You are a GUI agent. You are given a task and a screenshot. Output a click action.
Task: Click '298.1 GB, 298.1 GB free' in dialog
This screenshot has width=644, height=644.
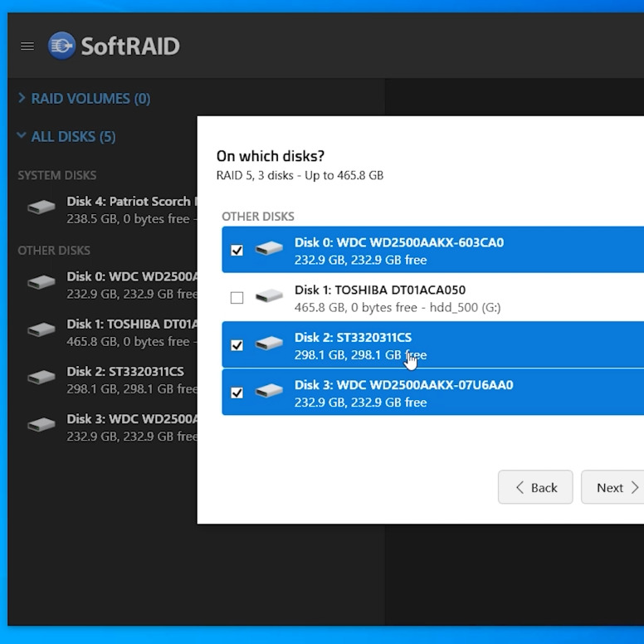pyautogui.click(x=360, y=355)
